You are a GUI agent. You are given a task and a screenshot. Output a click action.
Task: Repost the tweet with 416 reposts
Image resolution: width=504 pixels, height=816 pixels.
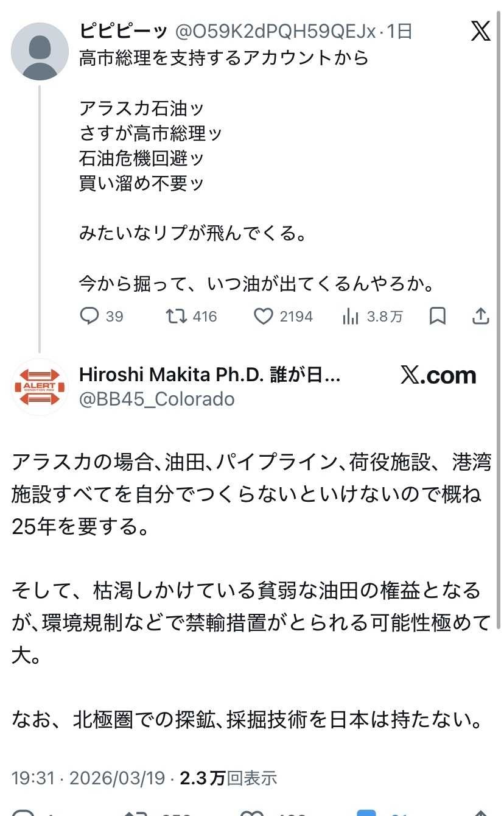pos(177,316)
